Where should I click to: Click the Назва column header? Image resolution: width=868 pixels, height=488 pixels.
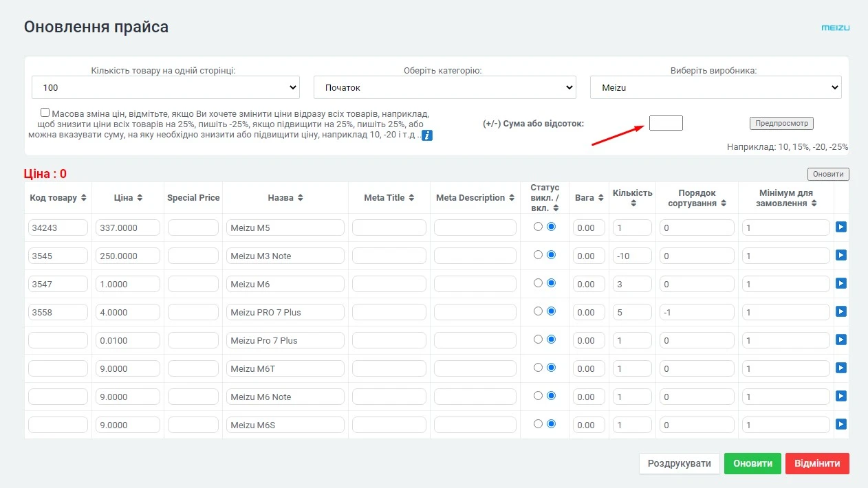pyautogui.click(x=281, y=198)
